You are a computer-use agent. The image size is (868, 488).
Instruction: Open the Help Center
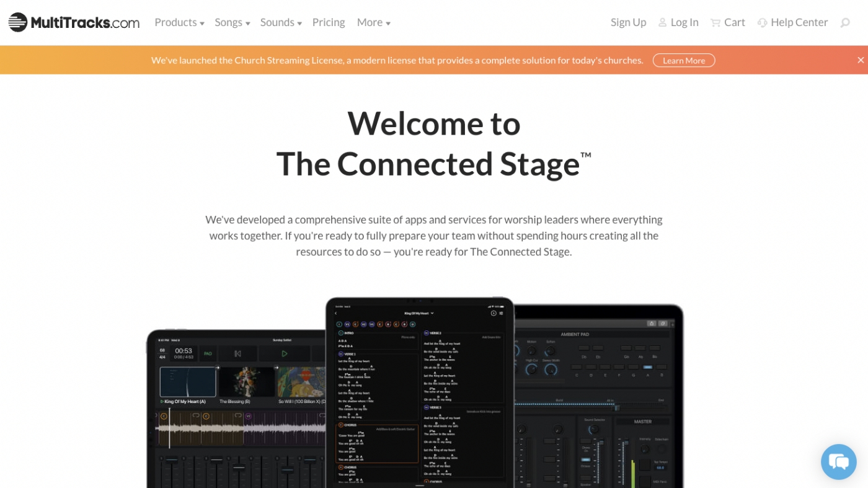coord(792,22)
